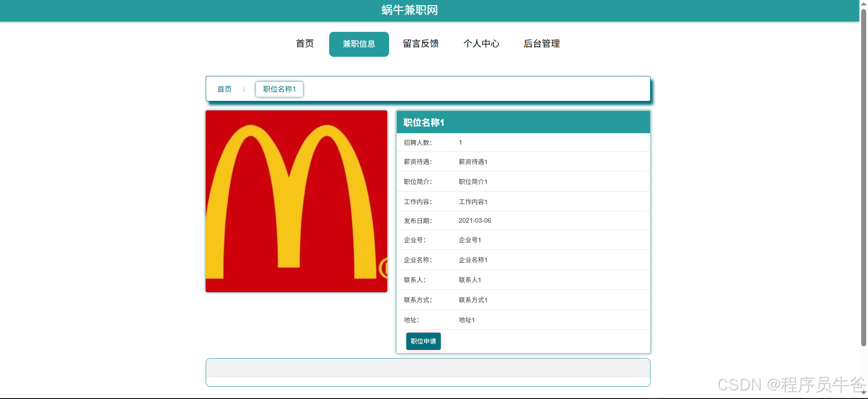Click the 发布日期 label
The image size is (868, 399).
point(418,221)
